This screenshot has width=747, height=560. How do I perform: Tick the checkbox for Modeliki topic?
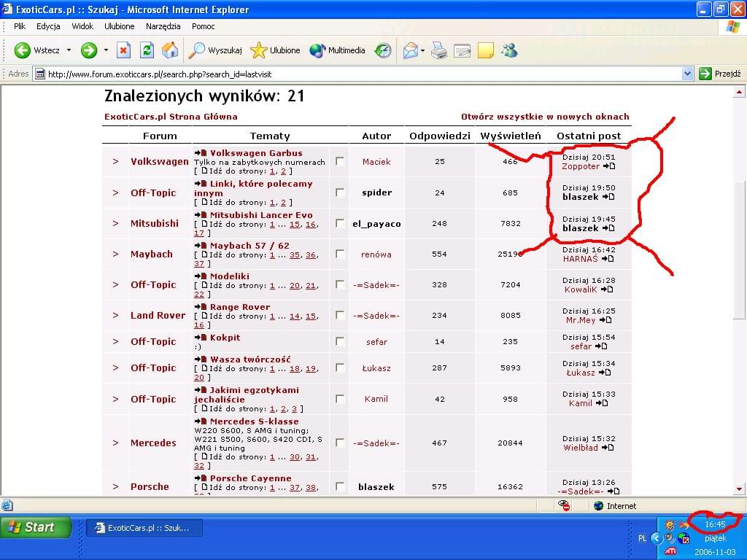(x=340, y=284)
